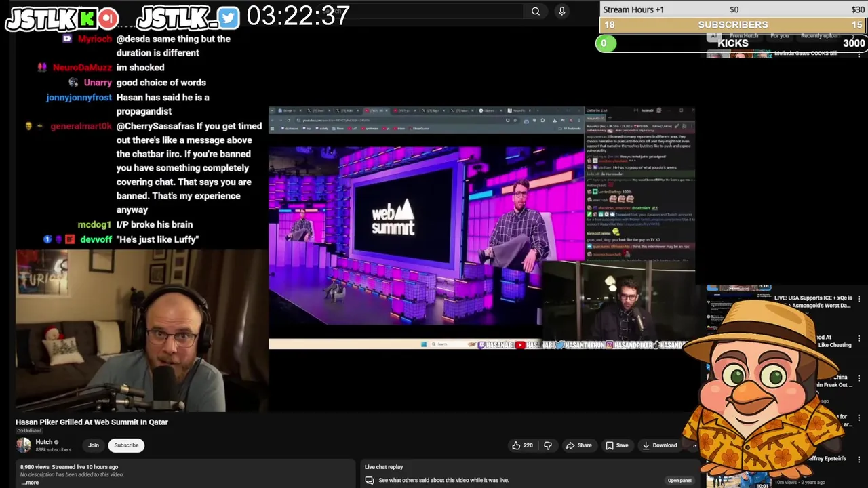This screenshot has width=868, height=488.
Task: Click chat username Unarry
Action: [98, 83]
